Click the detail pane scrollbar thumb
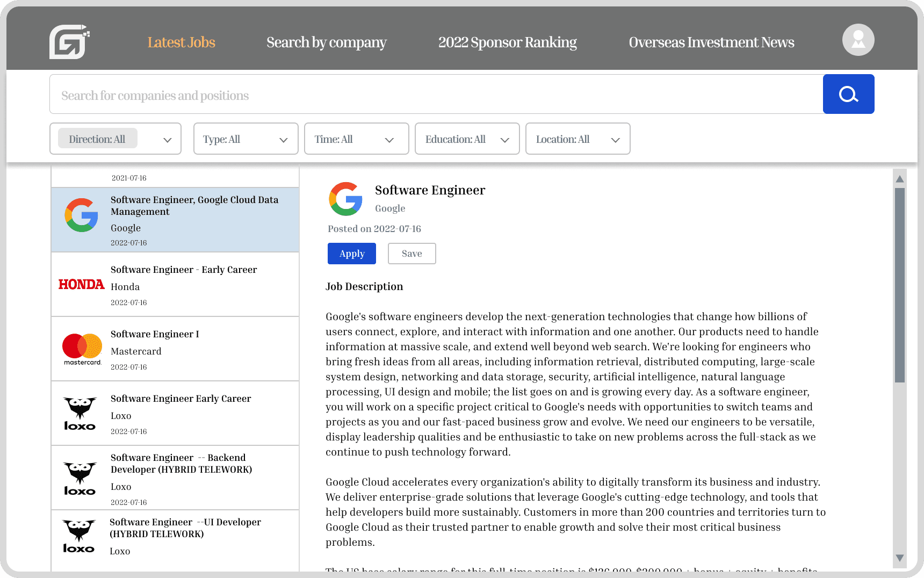Viewport: 924px width, 578px height. [x=900, y=285]
